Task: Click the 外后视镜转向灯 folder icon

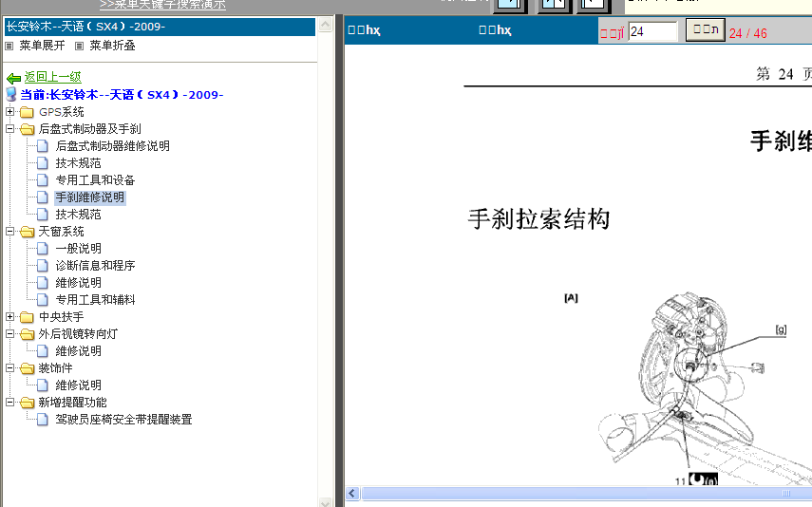Action: (27, 334)
